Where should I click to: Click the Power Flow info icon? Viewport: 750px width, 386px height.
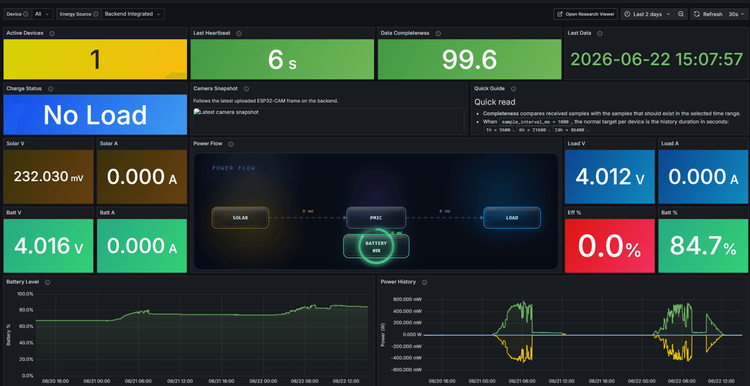[231, 143]
